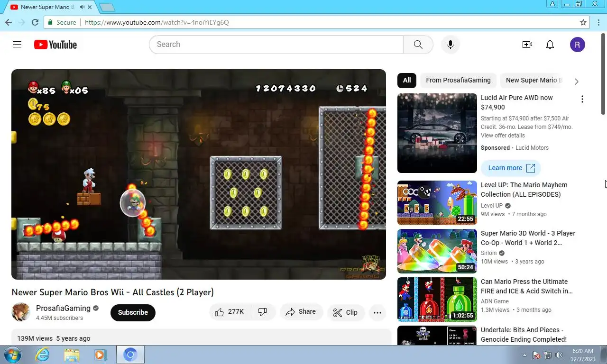Open the Level UP channel name
This screenshot has height=364, width=607.
[492, 206]
